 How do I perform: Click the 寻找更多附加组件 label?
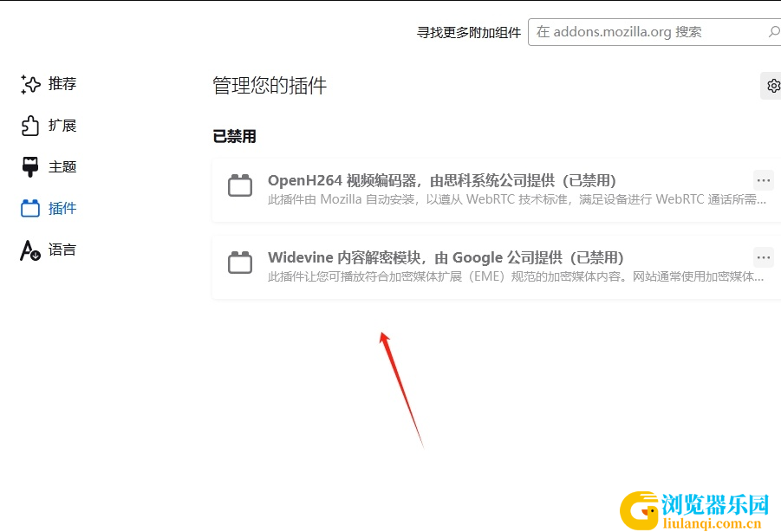tap(469, 32)
